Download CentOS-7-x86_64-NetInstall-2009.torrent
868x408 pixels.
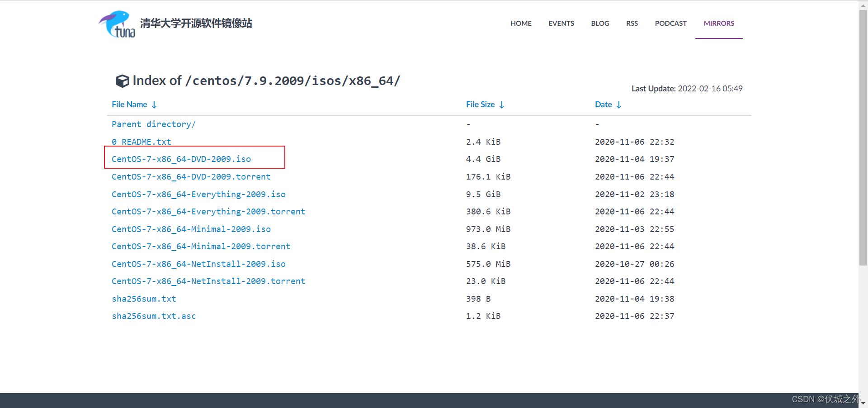(208, 281)
